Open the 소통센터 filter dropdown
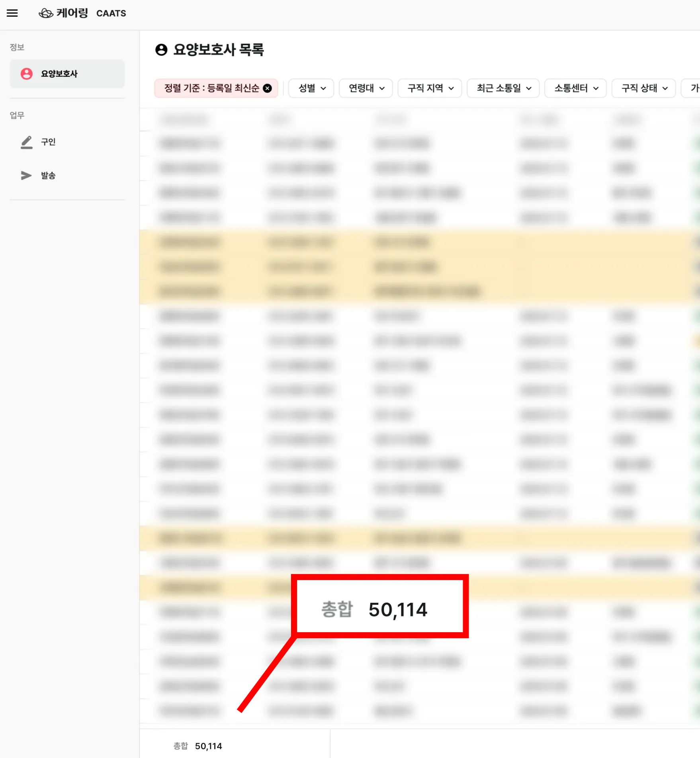Viewport: 700px width, 758px height. click(576, 88)
